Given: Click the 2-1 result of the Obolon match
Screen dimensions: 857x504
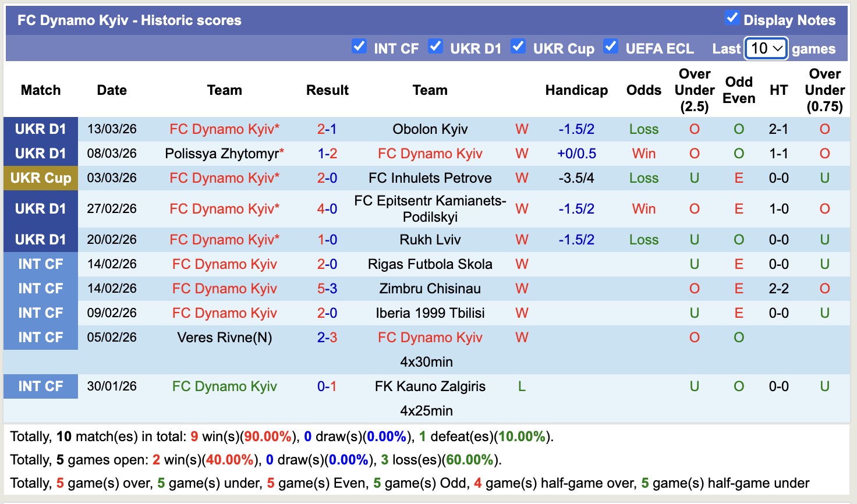Looking at the screenshot, I should coord(327,129).
